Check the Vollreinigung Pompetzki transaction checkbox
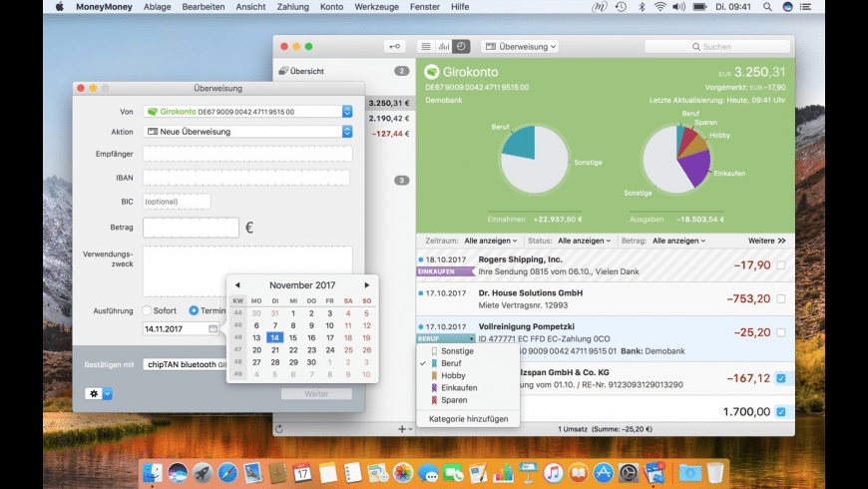The height and width of the screenshot is (489, 868). (x=780, y=333)
